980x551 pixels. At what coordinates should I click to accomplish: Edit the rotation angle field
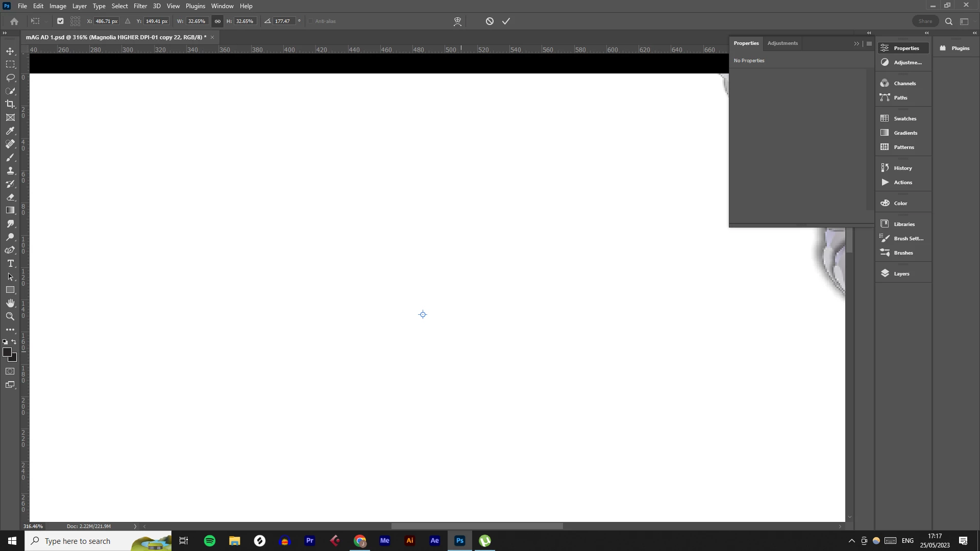[x=283, y=21]
